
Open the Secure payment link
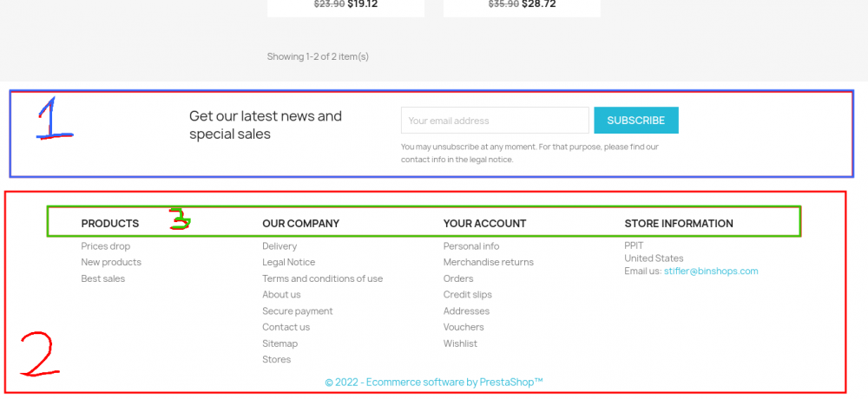point(298,311)
